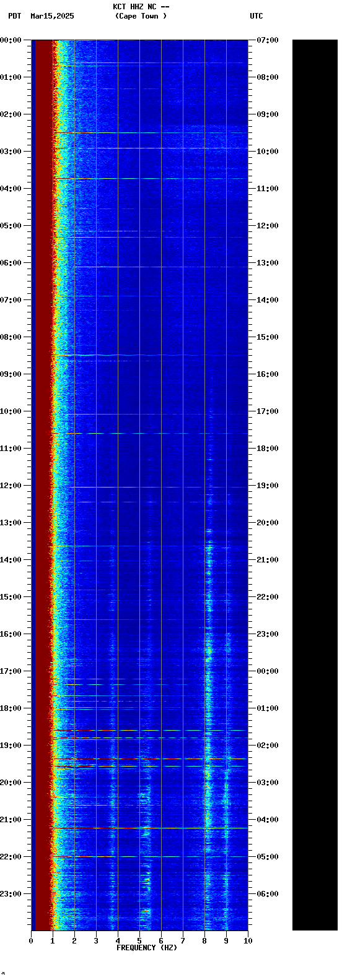Click the 12:00 label on the PDT axis

pyautogui.click(x=11, y=486)
